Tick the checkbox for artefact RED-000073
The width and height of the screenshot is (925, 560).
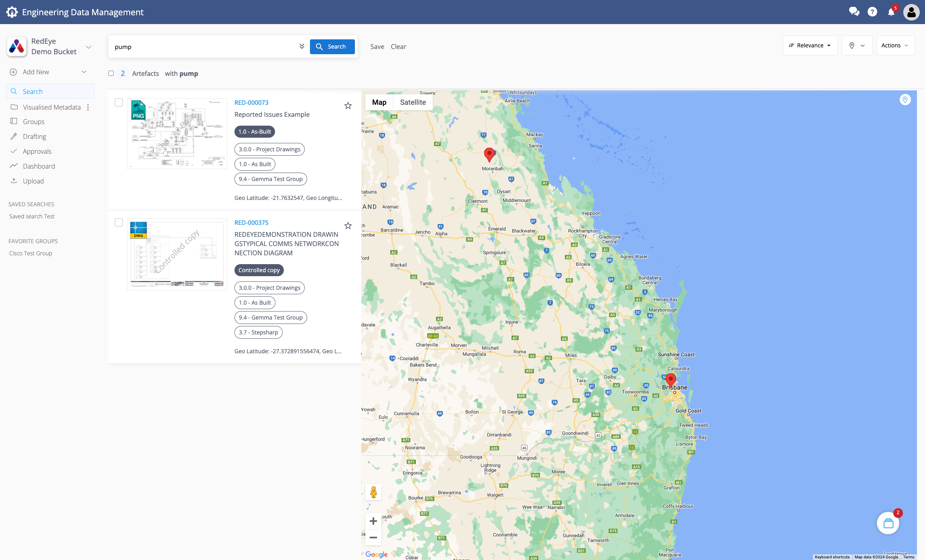[119, 102]
